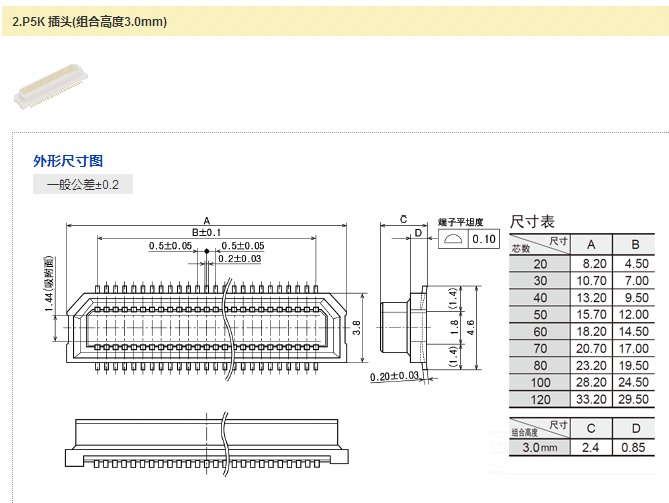Click column header C in height table
669x503 pixels.
pos(591,429)
